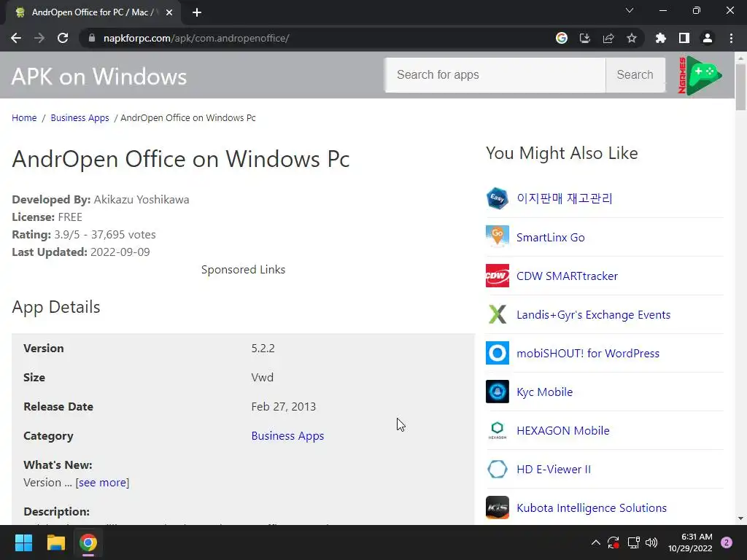Open the notification center badge
The width and height of the screenshot is (747, 560).
(x=727, y=542)
